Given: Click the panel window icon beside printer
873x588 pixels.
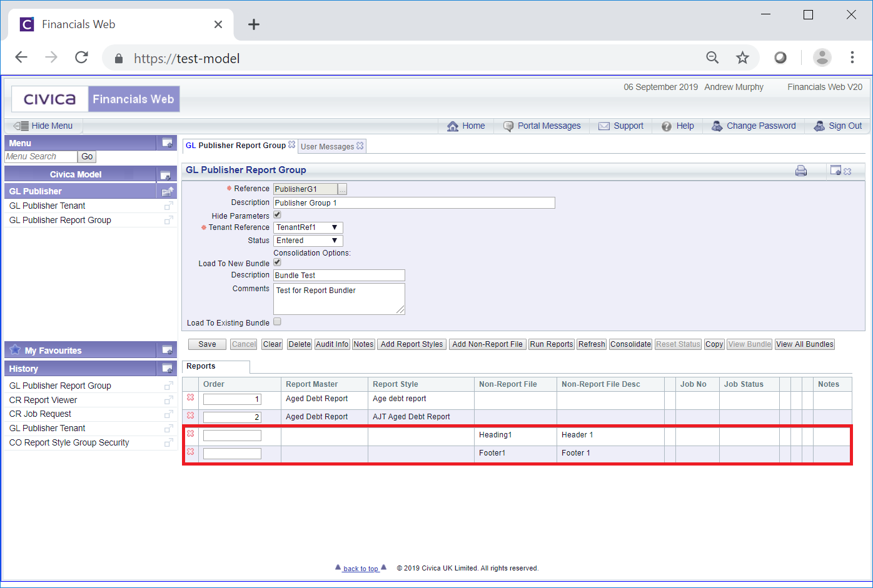Looking at the screenshot, I should click(835, 170).
